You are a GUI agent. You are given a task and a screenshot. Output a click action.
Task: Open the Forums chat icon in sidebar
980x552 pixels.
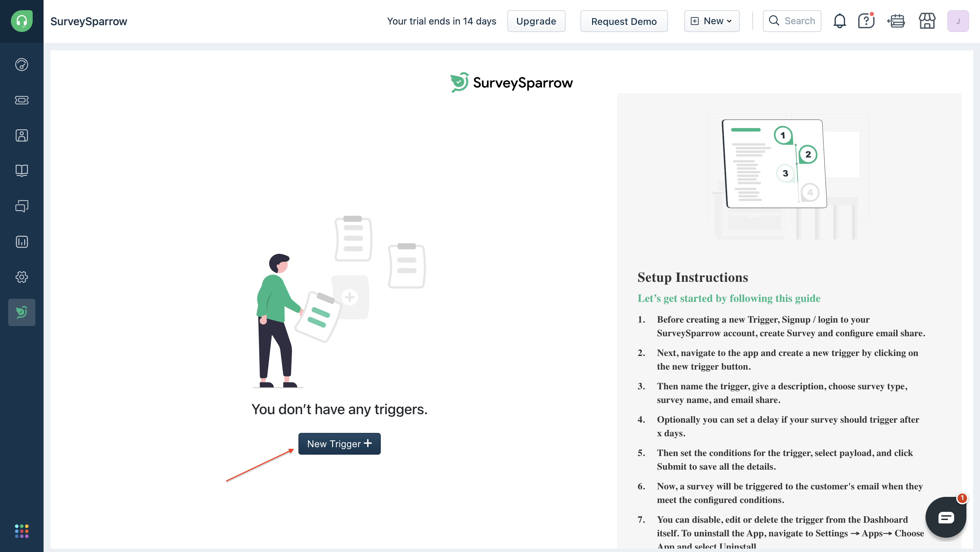(x=22, y=206)
